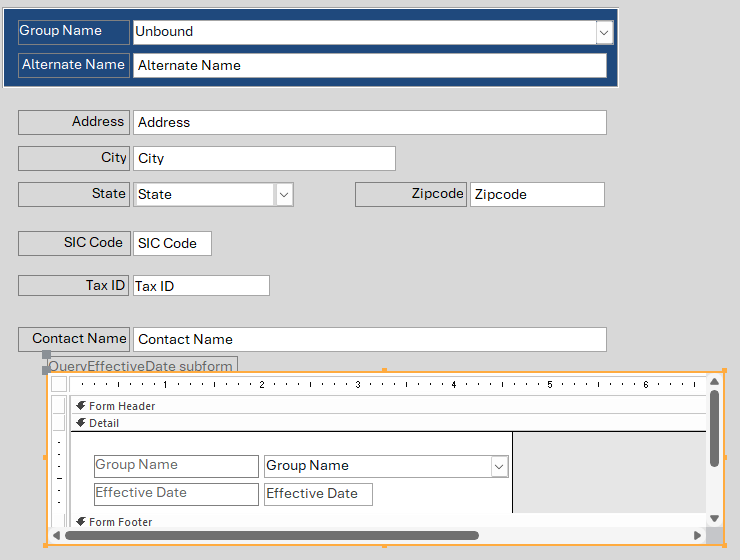Screen dimensions: 740x560
Task: Open the subform Group Name combo arrow
Action: click(x=499, y=467)
